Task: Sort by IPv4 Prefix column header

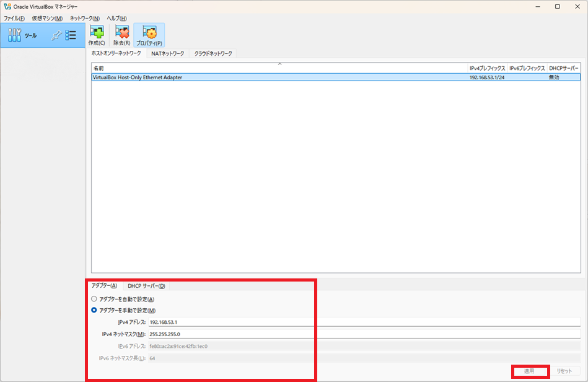Action: coord(487,68)
